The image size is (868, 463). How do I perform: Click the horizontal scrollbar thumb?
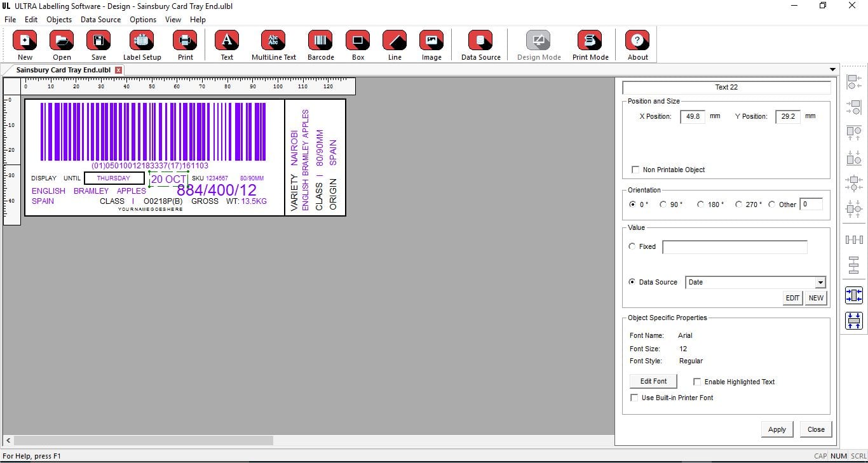pos(144,440)
